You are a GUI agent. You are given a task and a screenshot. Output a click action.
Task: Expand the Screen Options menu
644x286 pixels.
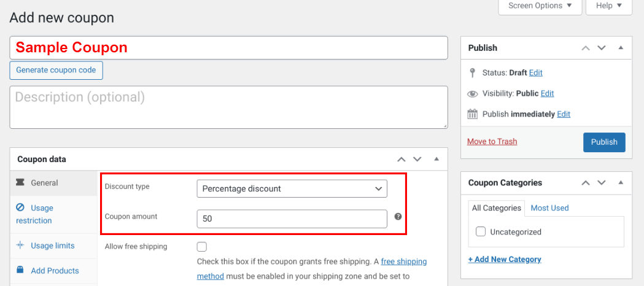[540, 6]
